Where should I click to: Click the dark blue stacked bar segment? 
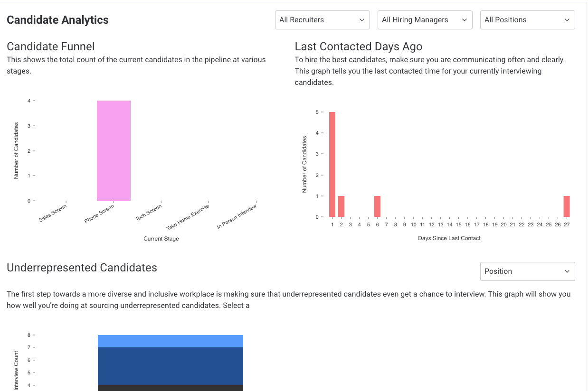click(x=171, y=366)
